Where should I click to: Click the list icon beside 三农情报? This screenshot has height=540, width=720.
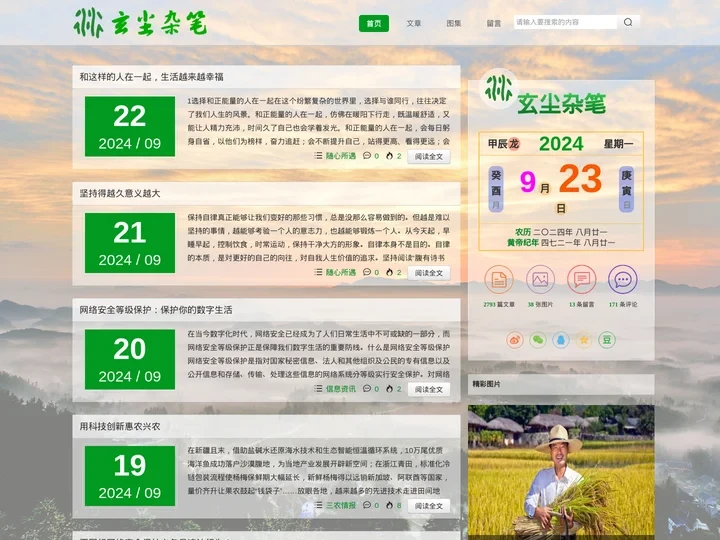tap(318, 505)
